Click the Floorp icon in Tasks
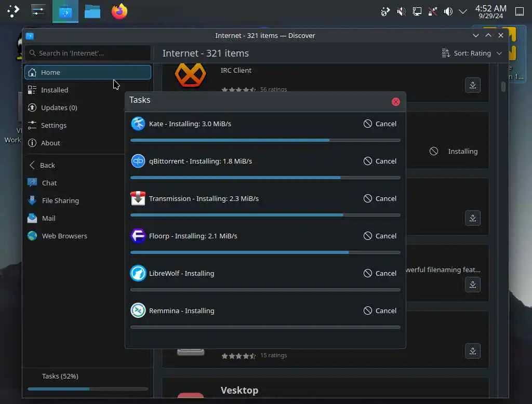 (138, 236)
